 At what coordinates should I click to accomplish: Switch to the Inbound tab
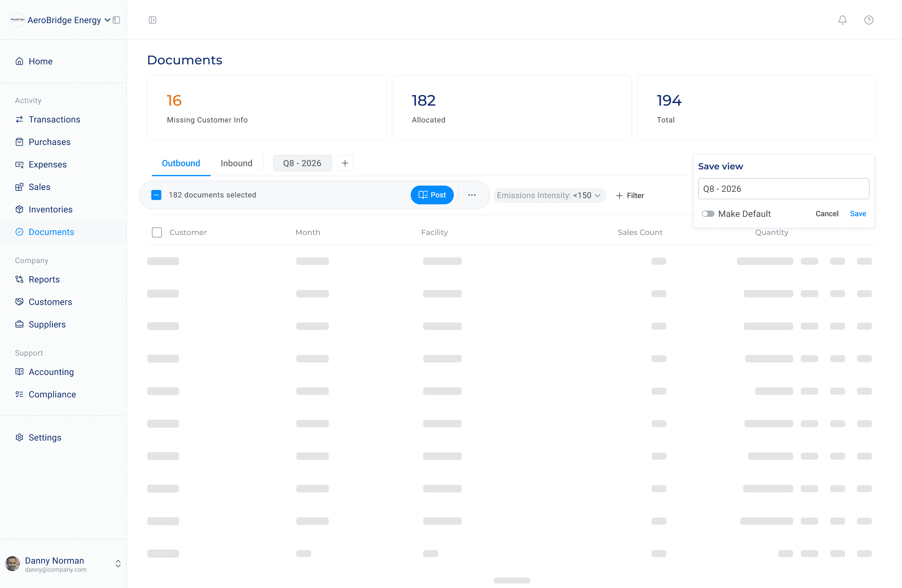click(x=236, y=163)
